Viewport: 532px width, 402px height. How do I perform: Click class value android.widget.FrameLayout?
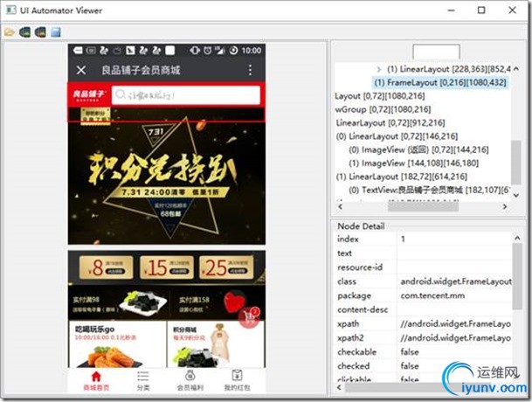456,281
